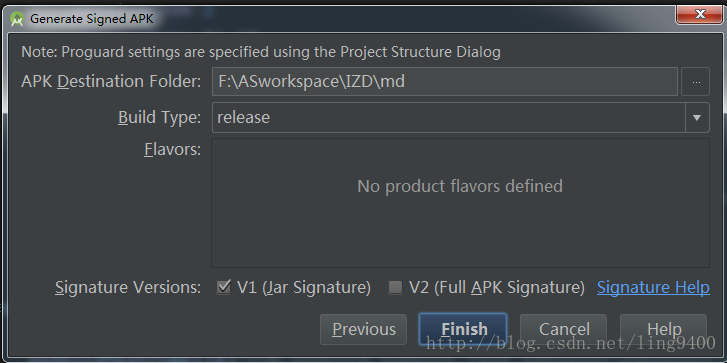
Task: Cancel the signed APK wizard
Action: 563,329
